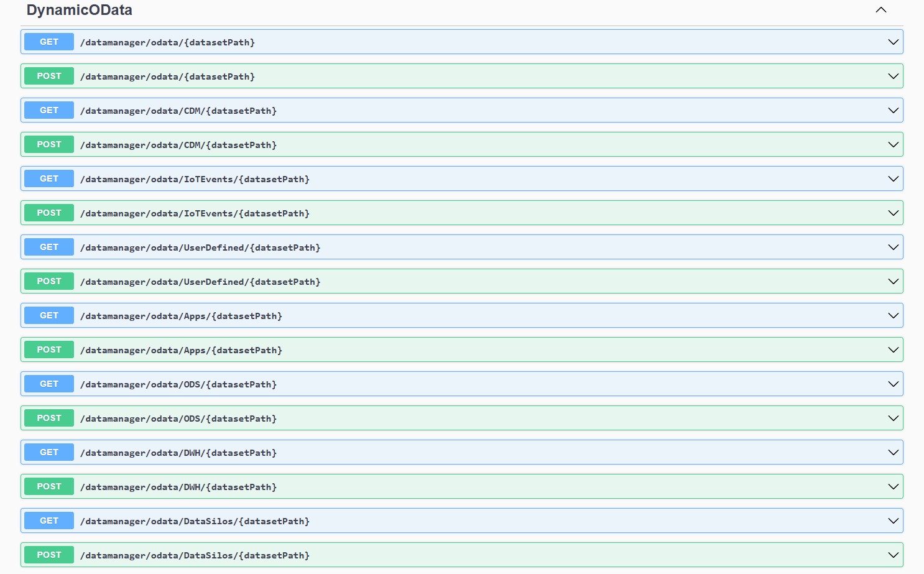Viewport: 924px width, 574px height.
Task: Select the /datamanager/odata/Apps/{datasetPath} POST path text
Action: point(180,349)
